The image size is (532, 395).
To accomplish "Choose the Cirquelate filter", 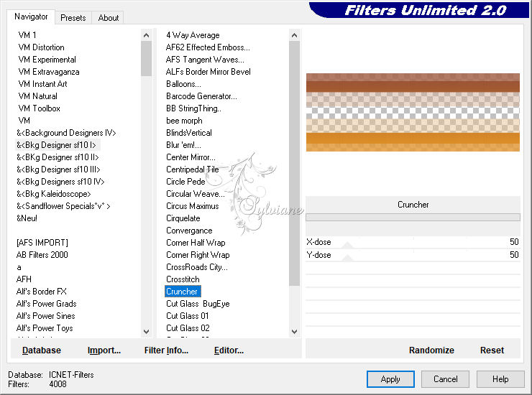I will 183,218.
